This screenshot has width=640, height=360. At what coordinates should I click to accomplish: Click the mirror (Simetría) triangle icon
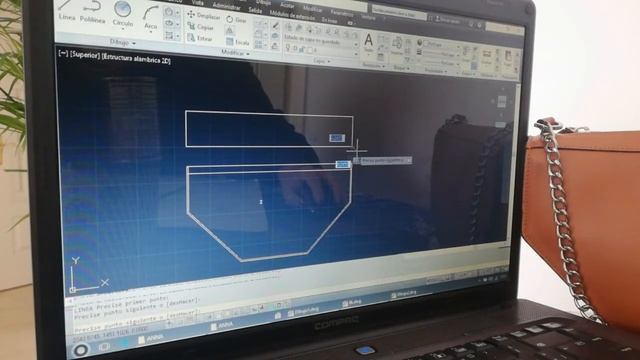230,31
